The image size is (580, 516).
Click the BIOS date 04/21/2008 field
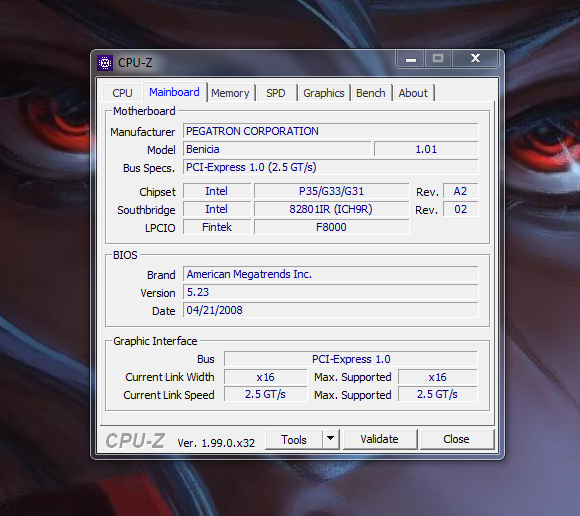[331, 310]
